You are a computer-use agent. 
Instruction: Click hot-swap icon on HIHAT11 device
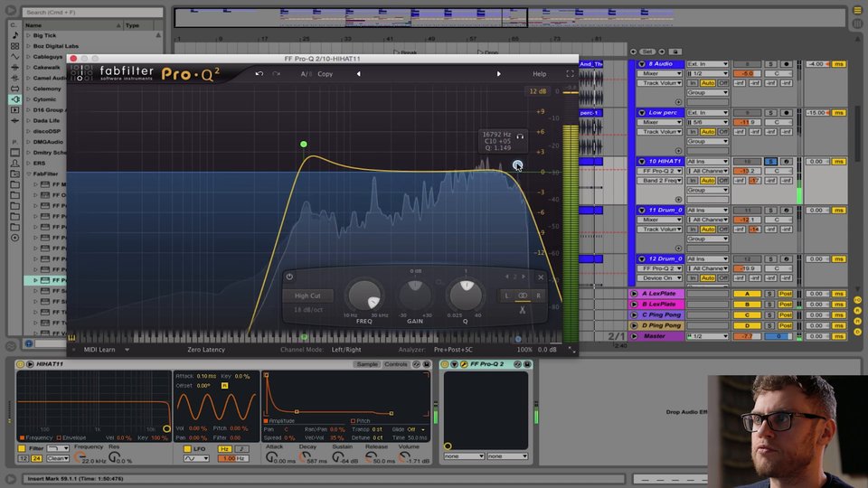click(x=417, y=364)
